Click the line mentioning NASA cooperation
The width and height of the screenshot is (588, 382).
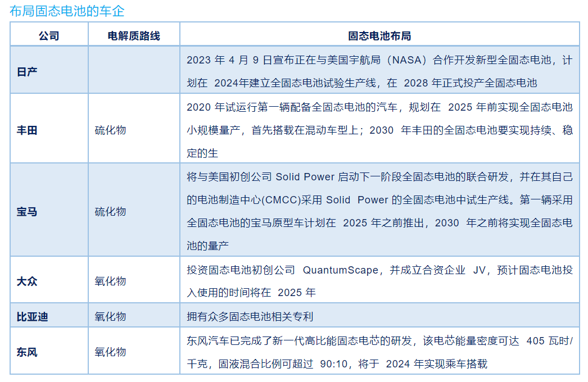pos(379,60)
